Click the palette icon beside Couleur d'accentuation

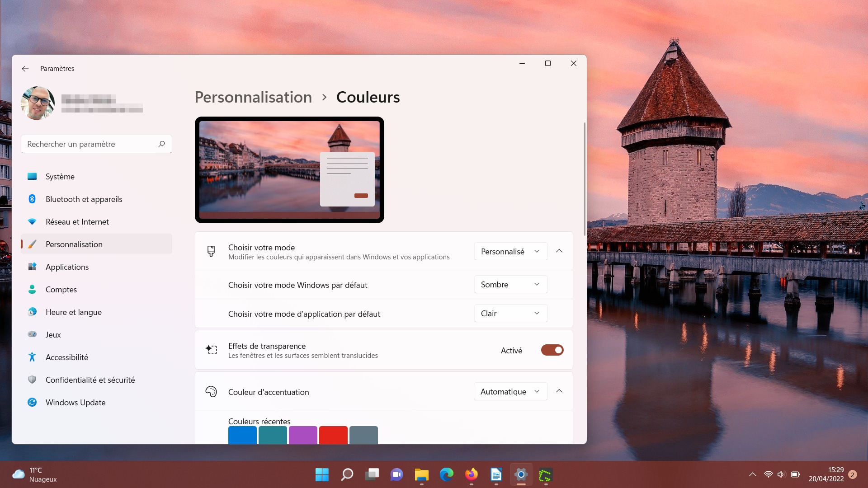click(x=211, y=391)
